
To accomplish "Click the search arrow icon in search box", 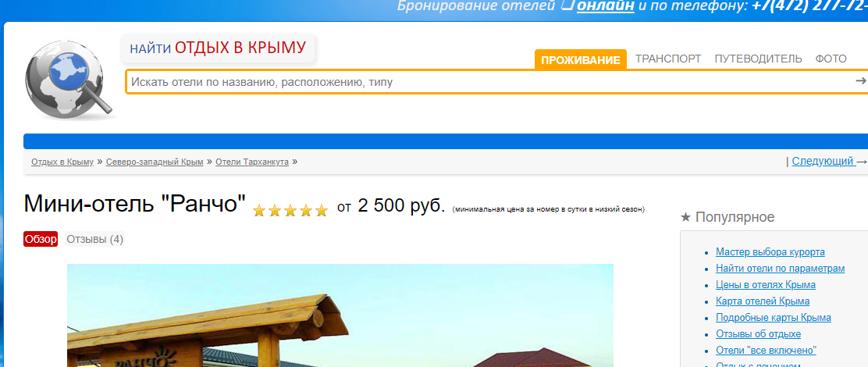I will 860,81.
